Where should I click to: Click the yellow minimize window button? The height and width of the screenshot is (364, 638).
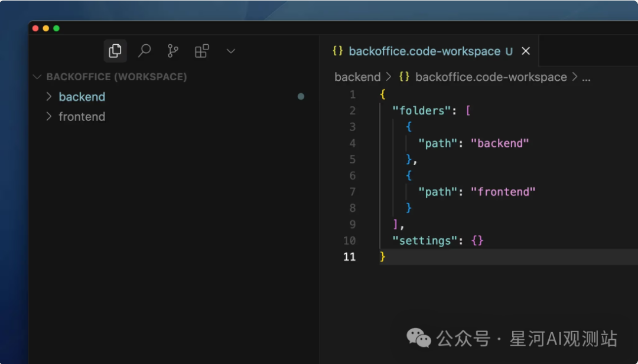click(x=45, y=28)
